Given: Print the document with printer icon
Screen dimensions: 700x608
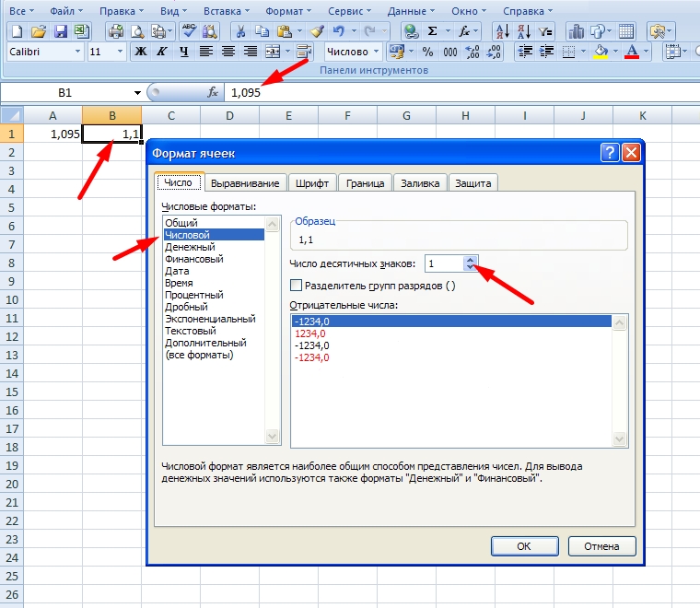Looking at the screenshot, I should pyautogui.click(x=116, y=31).
